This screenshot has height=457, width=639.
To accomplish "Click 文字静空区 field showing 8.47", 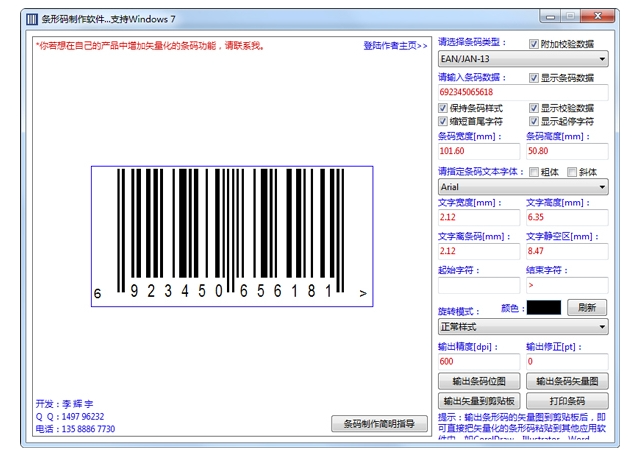I will [567, 251].
